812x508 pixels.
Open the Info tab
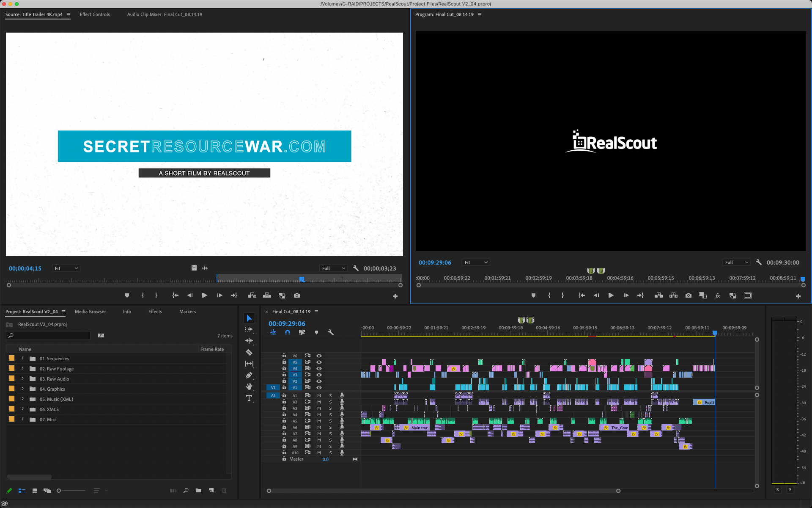coord(127,312)
